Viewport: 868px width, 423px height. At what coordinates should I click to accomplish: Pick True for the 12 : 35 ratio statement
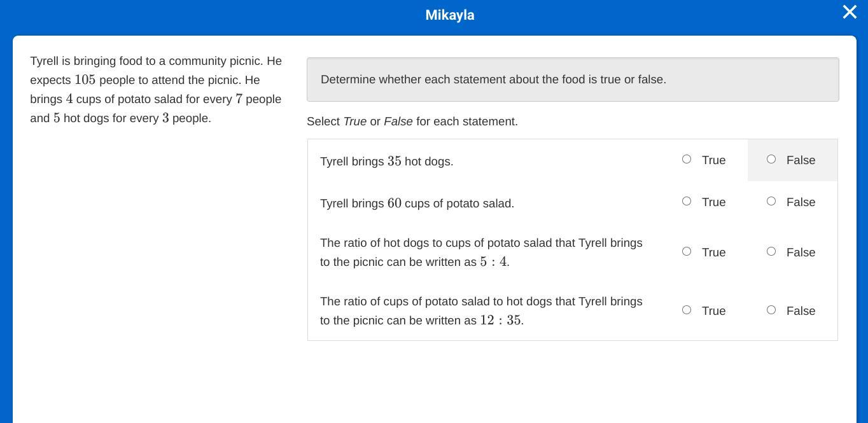coord(687,310)
